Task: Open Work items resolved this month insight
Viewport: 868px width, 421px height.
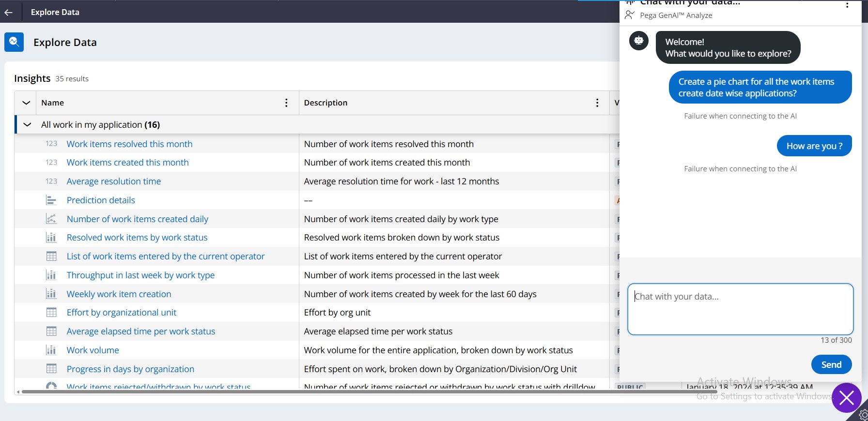Action: pos(129,144)
